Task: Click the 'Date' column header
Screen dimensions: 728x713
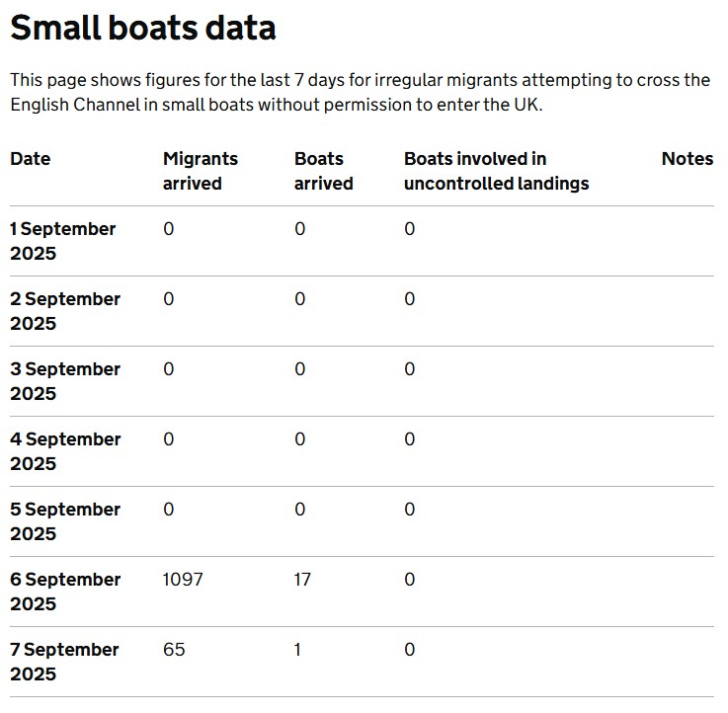Action: (x=31, y=159)
